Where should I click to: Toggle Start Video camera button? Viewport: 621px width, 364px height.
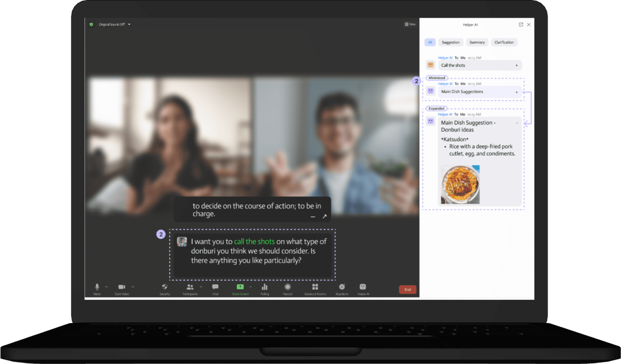[122, 287]
